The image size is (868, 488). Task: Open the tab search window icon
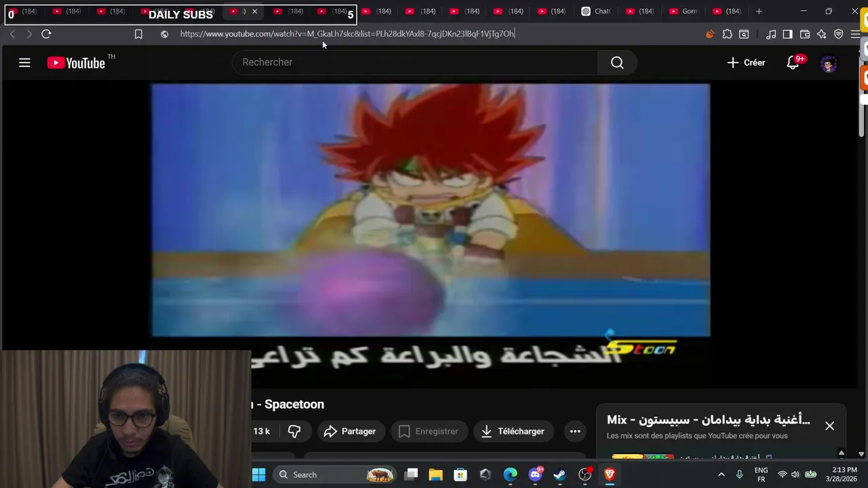(744, 34)
